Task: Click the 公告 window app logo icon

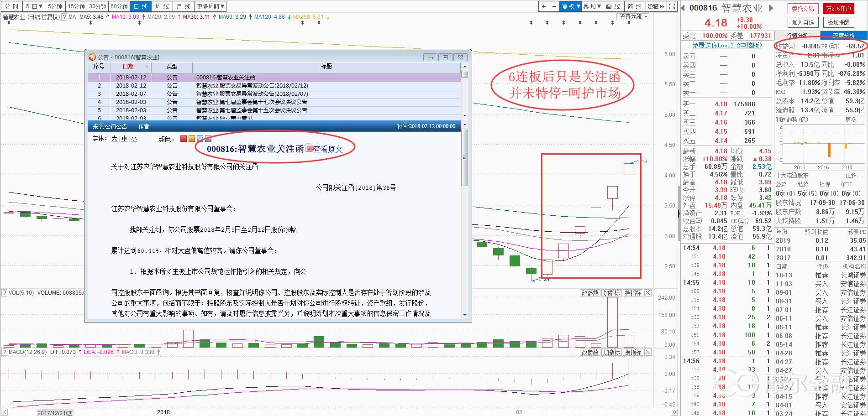Action: pos(92,57)
